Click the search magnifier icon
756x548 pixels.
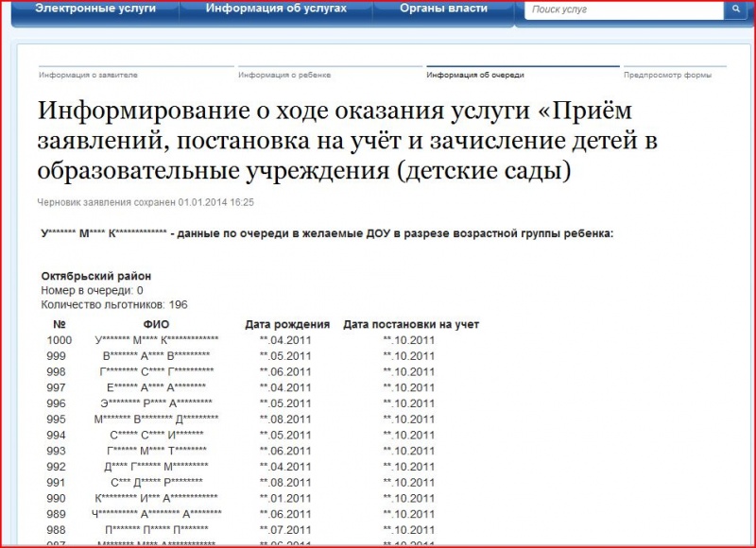735,9
